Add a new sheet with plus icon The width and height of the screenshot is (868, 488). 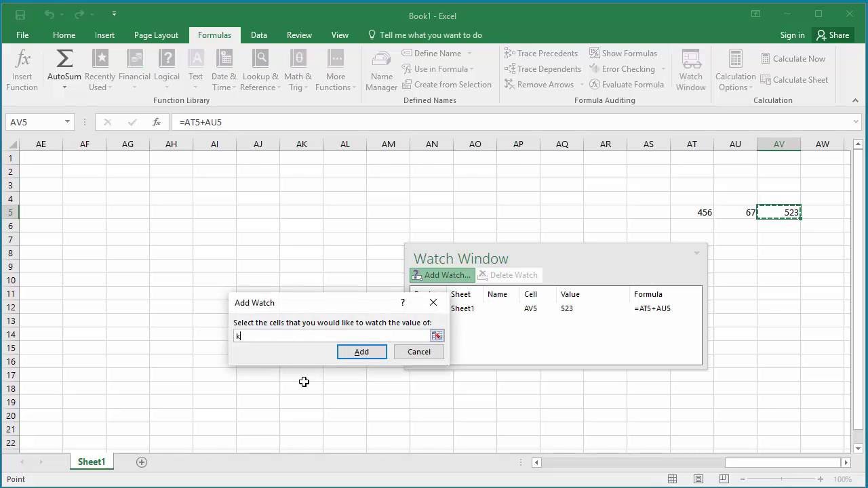point(142,462)
